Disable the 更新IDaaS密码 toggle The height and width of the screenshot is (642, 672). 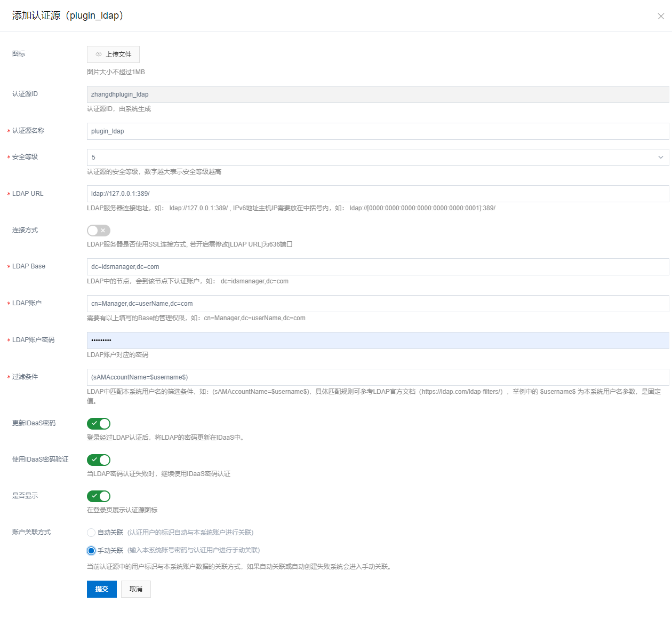click(x=99, y=424)
